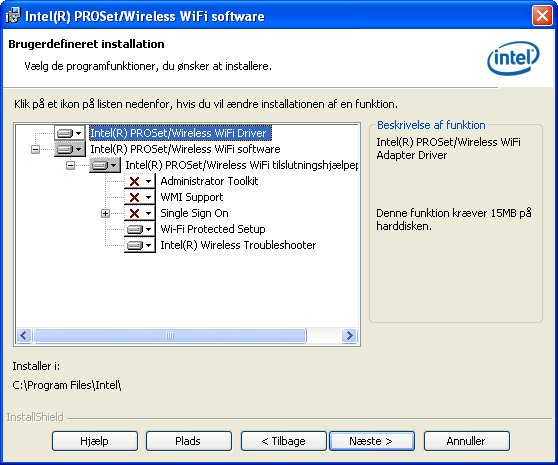Click the 'Beskrivelse af funktion' heading
Image resolution: width=558 pixels, height=465 pixels.
(431, 125)
